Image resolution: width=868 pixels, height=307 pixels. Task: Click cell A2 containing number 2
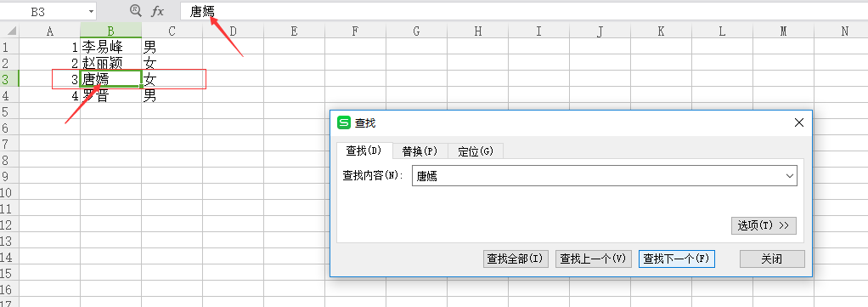pyautogui.click(x=50, y=63)
